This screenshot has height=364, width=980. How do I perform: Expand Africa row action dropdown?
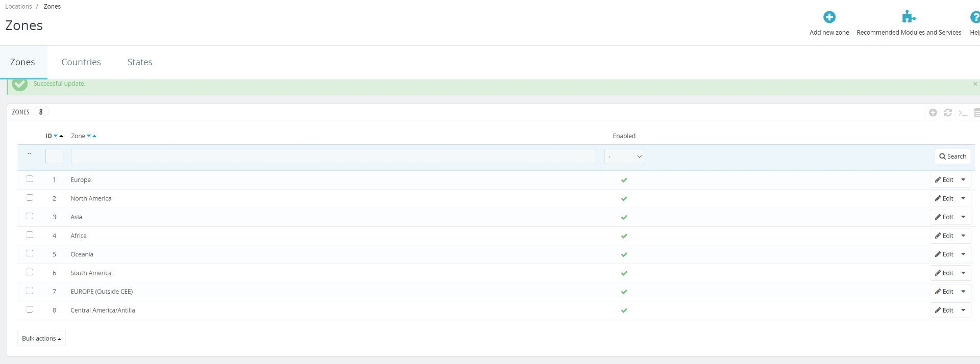(x=963, y=236)
